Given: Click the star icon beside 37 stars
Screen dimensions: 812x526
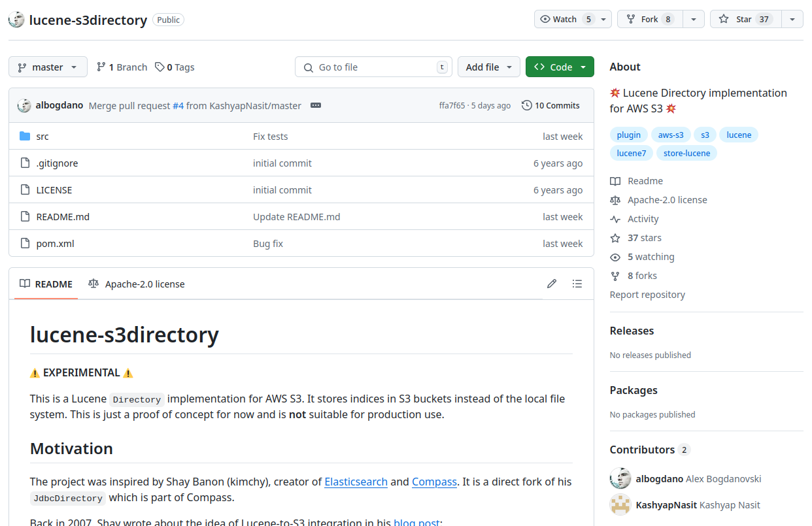Looking at the screenshot, I should [x=615, y=238].
